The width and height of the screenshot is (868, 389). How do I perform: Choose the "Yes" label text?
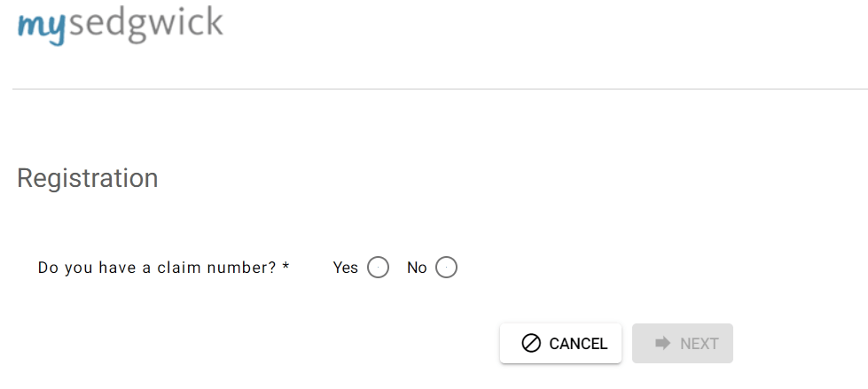click(346, 268)
